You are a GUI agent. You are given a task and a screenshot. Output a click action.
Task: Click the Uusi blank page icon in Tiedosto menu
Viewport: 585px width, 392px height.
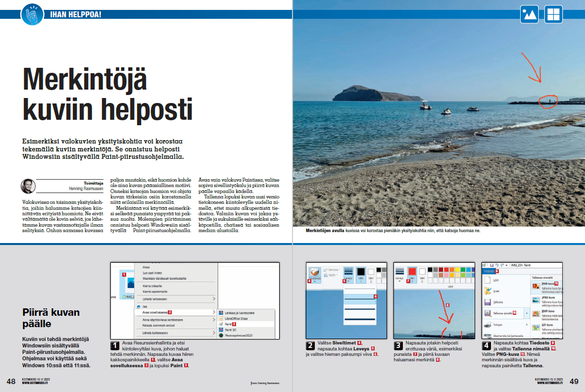click(x=487, y=280)
